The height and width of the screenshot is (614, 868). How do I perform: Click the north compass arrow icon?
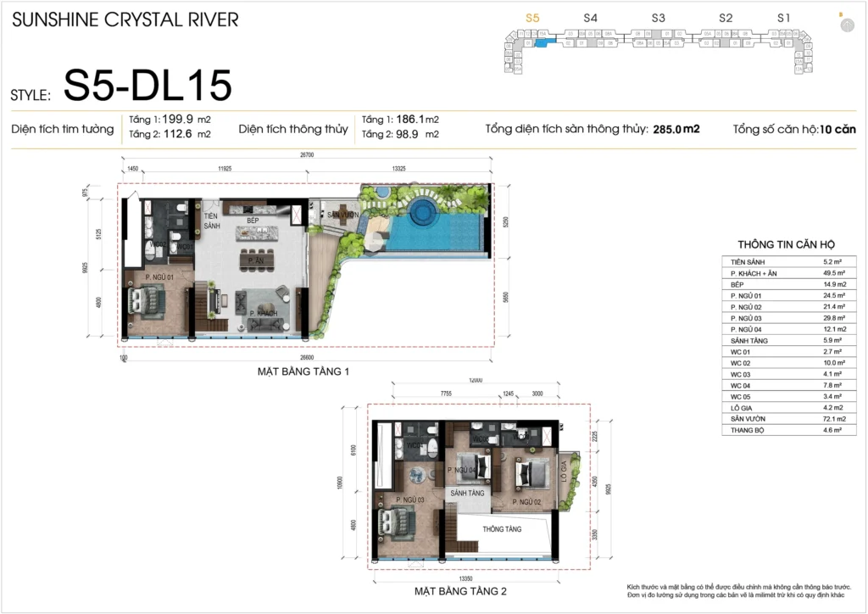(846, 25)
